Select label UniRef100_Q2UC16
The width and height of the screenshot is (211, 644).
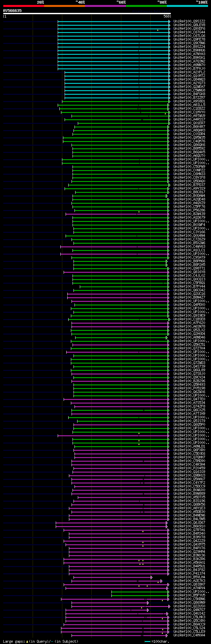pyautogui.click(x=189, y=294)
